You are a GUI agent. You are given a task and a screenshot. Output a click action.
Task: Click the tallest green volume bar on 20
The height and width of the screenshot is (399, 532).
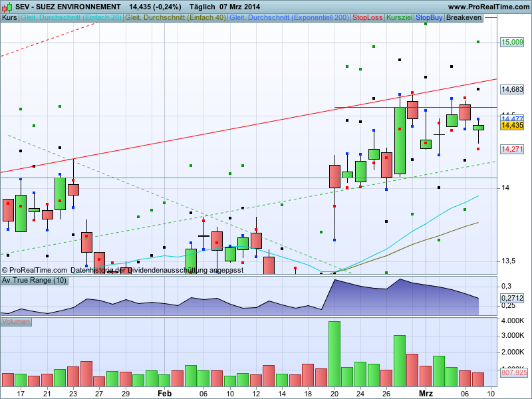pyautogui.click(x=334, y=354)
